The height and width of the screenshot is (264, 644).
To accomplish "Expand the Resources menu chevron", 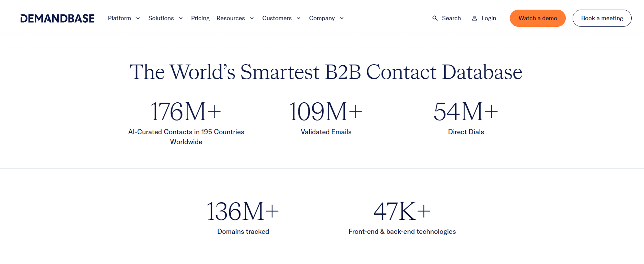I will [x=252, y=18].
